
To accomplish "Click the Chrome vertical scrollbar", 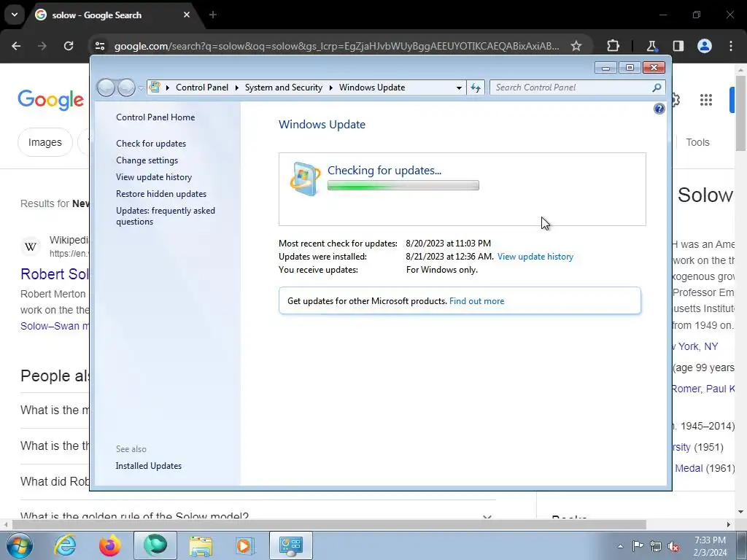I will (x=740, y=112).
